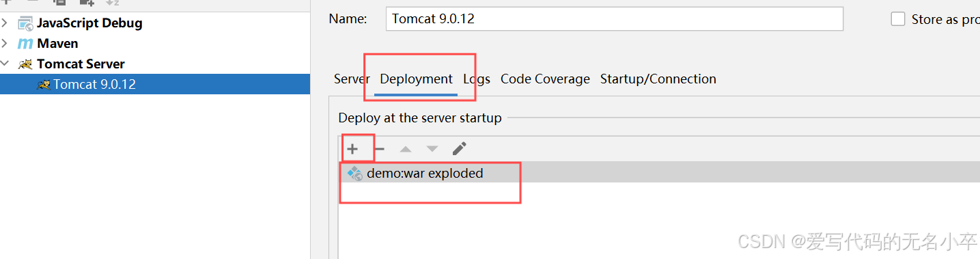This screenshot has width=980, height=259.
Task: Select the Tomcat 9.0.12 run configuration
Action: [x=155, y=85]
